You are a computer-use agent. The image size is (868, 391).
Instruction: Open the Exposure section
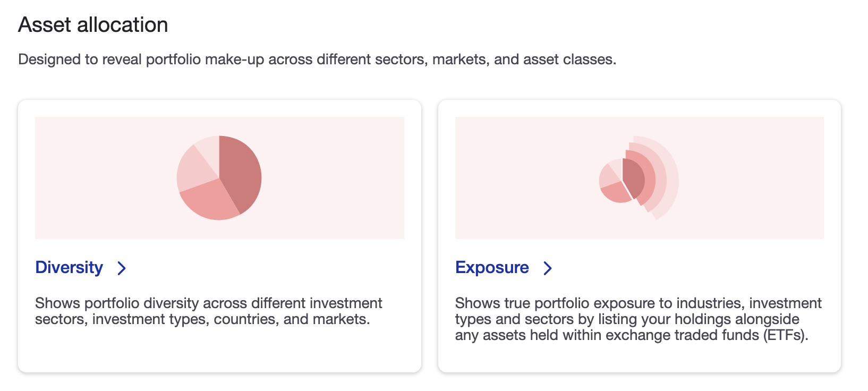pyautogui.click(x=491, y=268)
